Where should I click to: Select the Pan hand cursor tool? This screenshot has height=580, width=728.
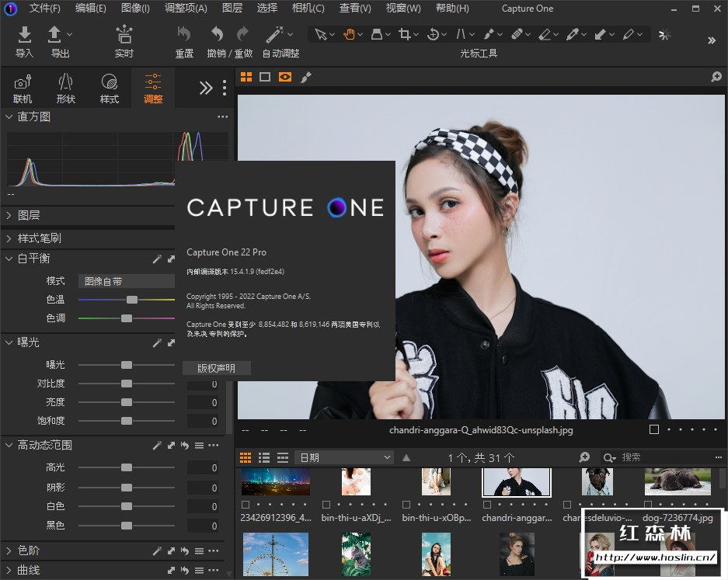coord(349,34)
